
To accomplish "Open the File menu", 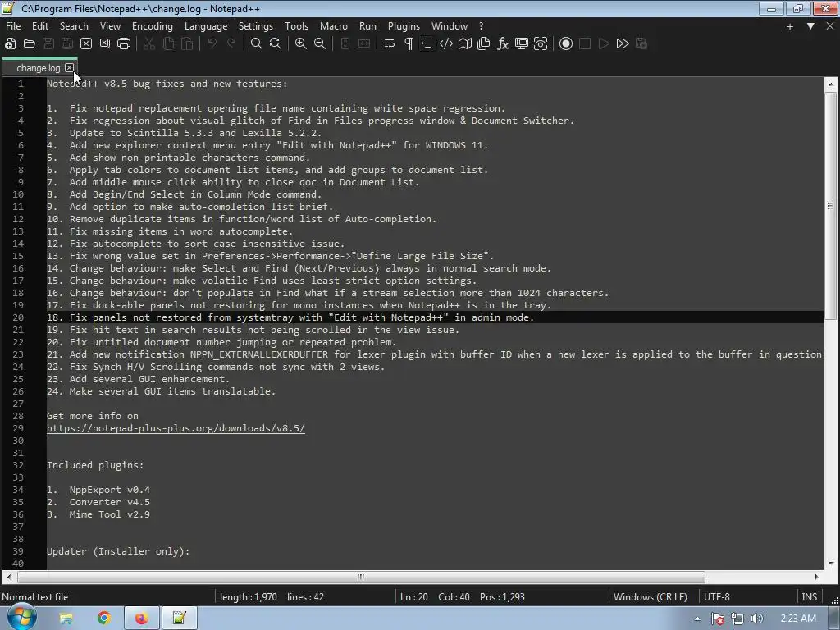I will point(13,25).
